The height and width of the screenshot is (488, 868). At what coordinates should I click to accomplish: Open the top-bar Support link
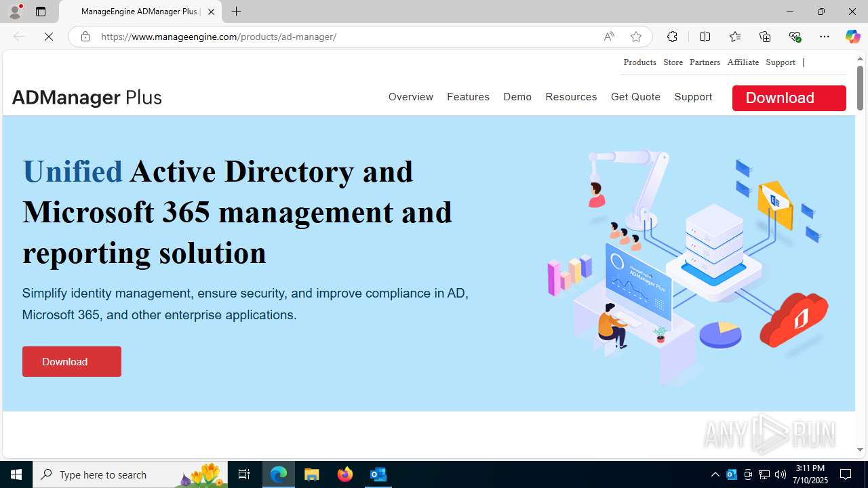[781, 62]
